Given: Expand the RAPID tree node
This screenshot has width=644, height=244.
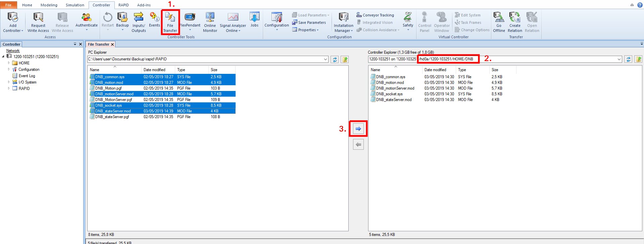Looking at the screenshot, I should pyautogui.click(x=9, y=88).
